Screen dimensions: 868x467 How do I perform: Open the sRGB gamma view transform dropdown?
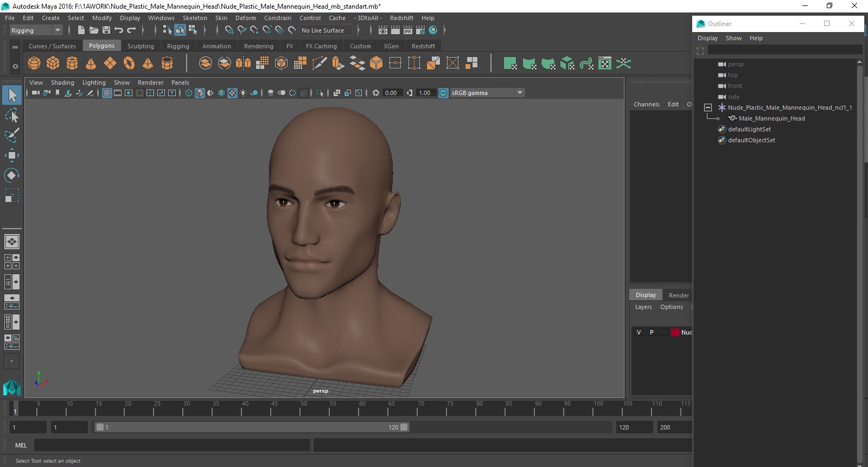487,93
